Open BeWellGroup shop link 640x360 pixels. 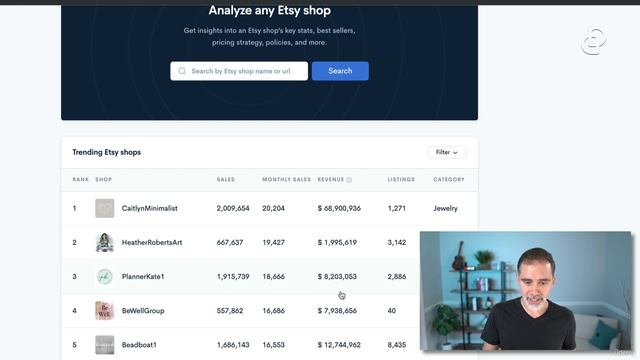pos(143,311)
